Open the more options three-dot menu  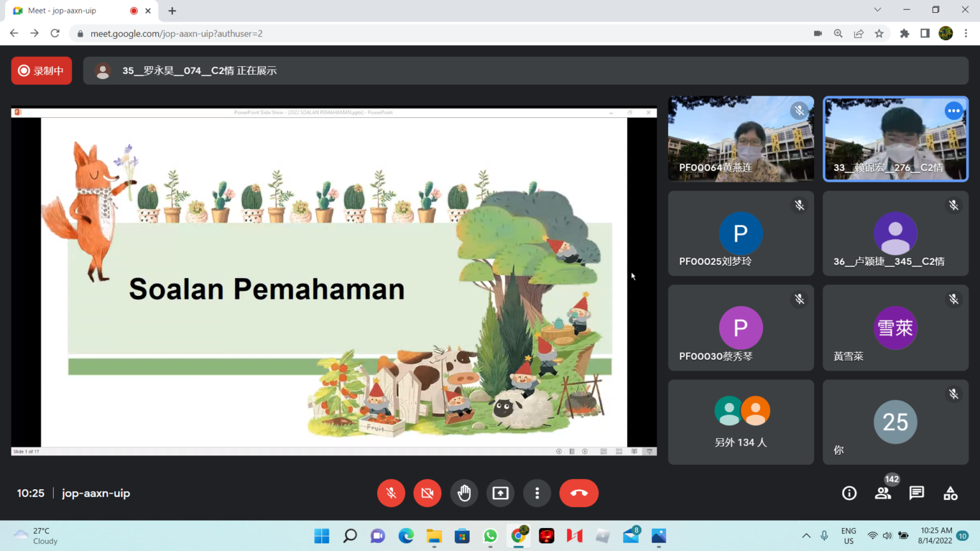pos(537,493)
